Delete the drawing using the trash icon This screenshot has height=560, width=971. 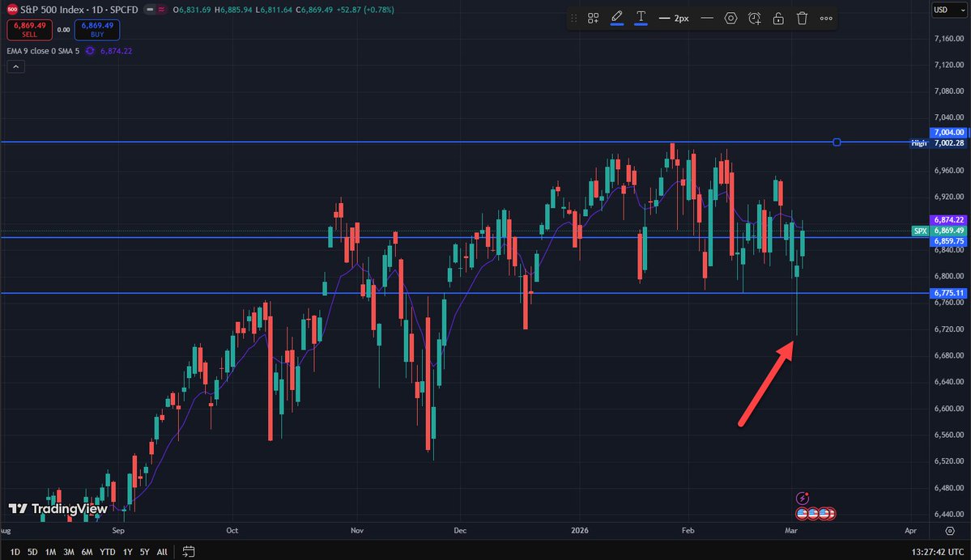pyautogui.click(x=802, y=18)
